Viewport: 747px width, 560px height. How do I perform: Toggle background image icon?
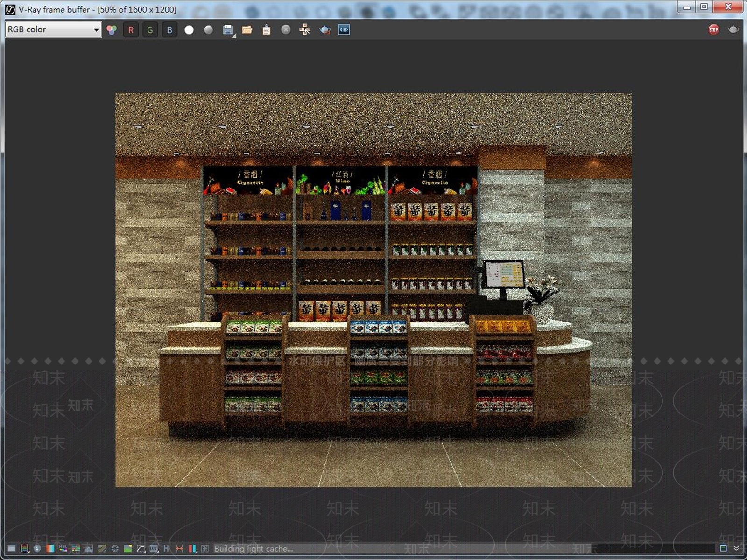click(127, 548)
